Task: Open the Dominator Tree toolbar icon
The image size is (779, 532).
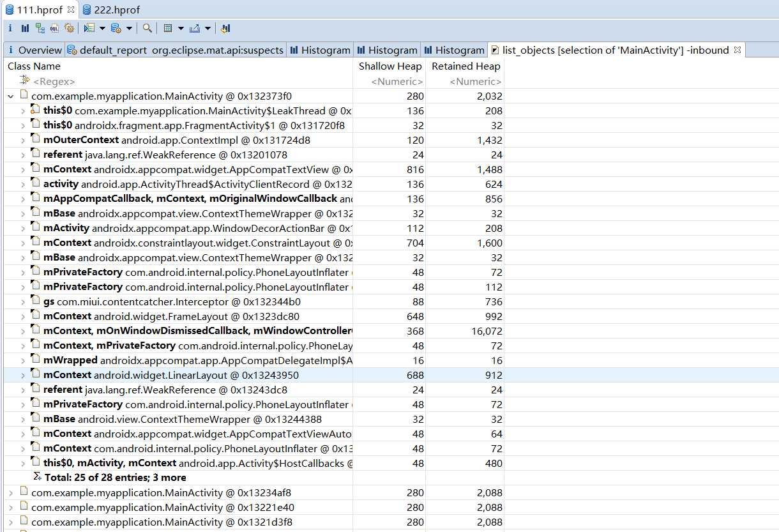Action: tap(40, 28)
